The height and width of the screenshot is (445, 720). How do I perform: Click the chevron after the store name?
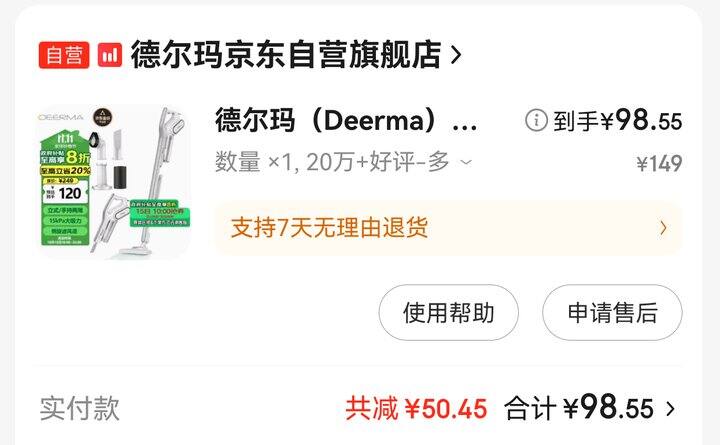point(456,55)
